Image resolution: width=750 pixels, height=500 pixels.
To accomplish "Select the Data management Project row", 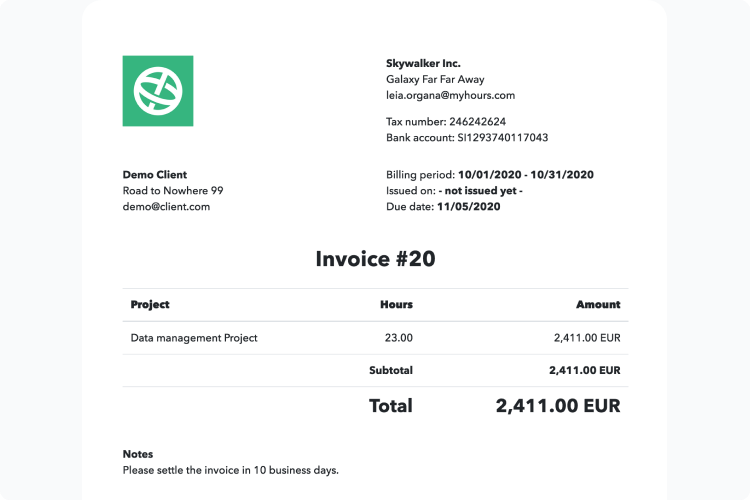I will tap(194, 338).
